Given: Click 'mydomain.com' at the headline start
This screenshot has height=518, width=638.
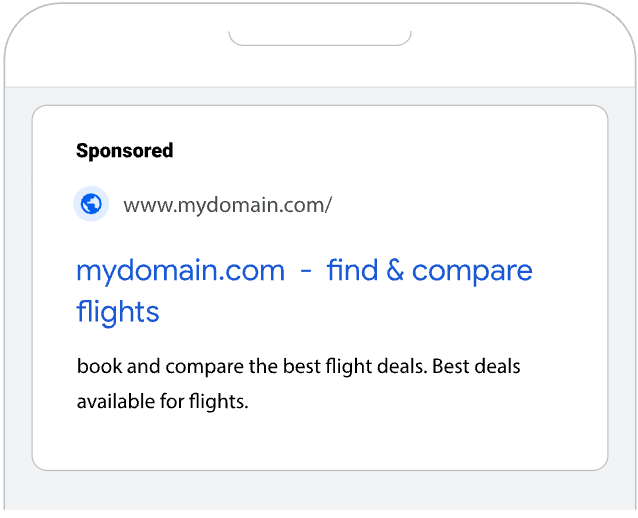Looking at the screenshot, I should 180,270.
